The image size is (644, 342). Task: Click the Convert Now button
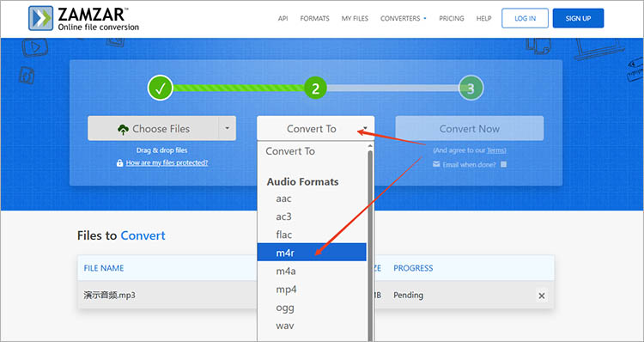coord(470,128)
